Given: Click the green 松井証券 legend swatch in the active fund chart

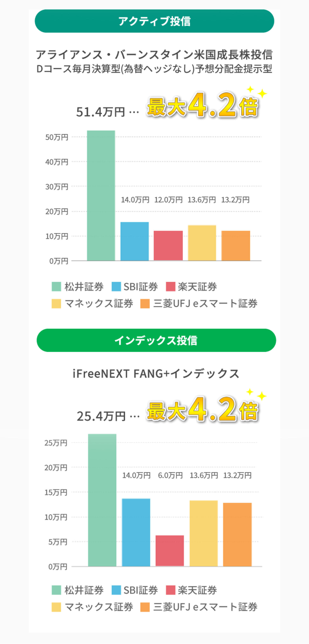Looking at the screenshot, I should click(56, 286).
